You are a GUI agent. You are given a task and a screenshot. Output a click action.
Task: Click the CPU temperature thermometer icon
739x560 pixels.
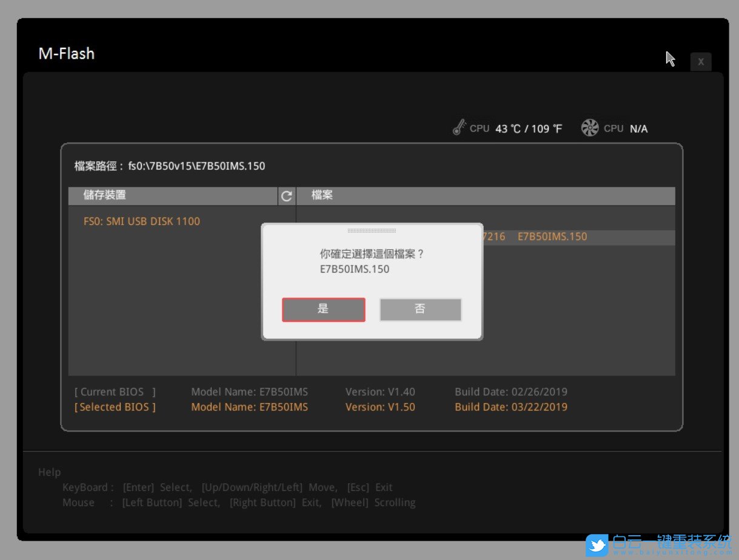click(459, 128)
